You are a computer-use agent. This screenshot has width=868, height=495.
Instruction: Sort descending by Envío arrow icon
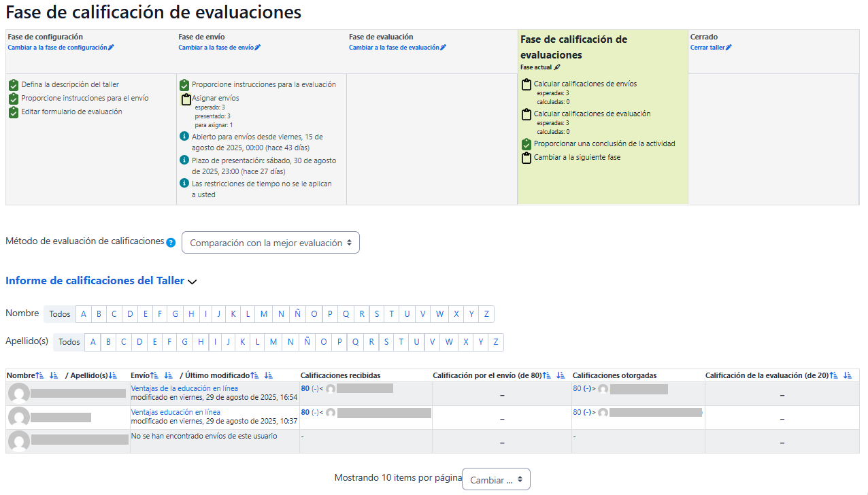[168, 375]
